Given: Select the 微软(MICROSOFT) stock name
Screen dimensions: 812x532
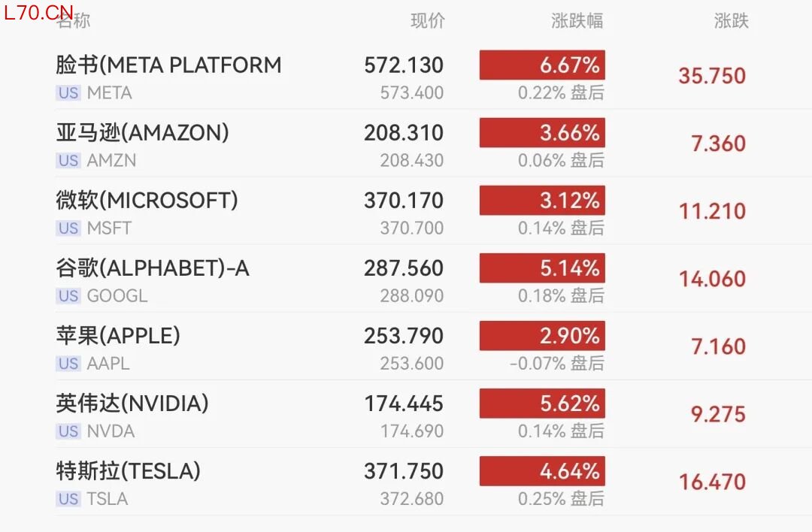Looking at the screenshot, I should [x=147, y=201].
